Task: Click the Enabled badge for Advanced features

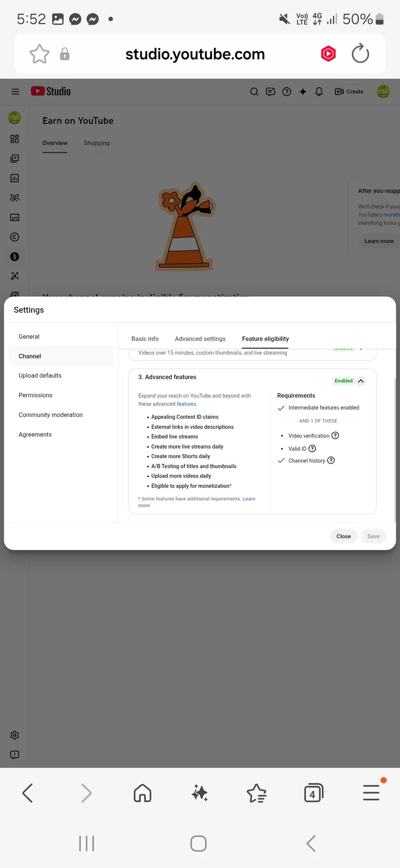Action: [x=344, y=381]
